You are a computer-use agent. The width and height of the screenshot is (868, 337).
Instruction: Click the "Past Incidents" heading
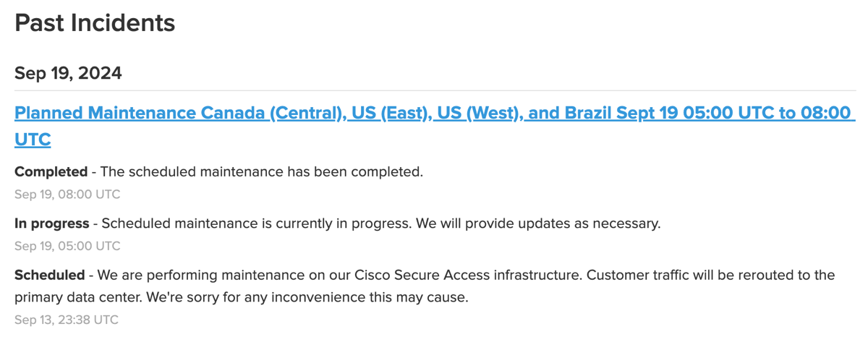tap(95, 23)
